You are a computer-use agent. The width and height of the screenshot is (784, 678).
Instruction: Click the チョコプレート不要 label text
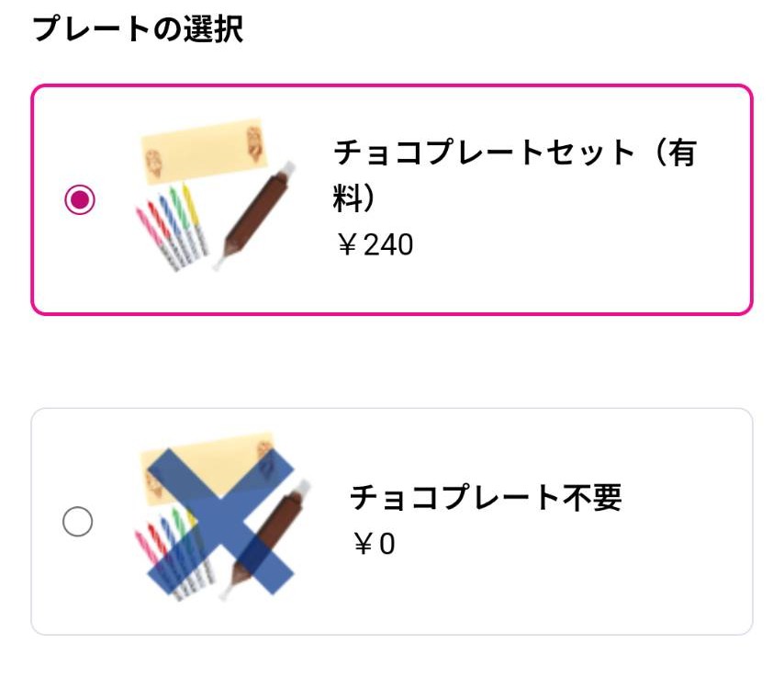(486, 497)
